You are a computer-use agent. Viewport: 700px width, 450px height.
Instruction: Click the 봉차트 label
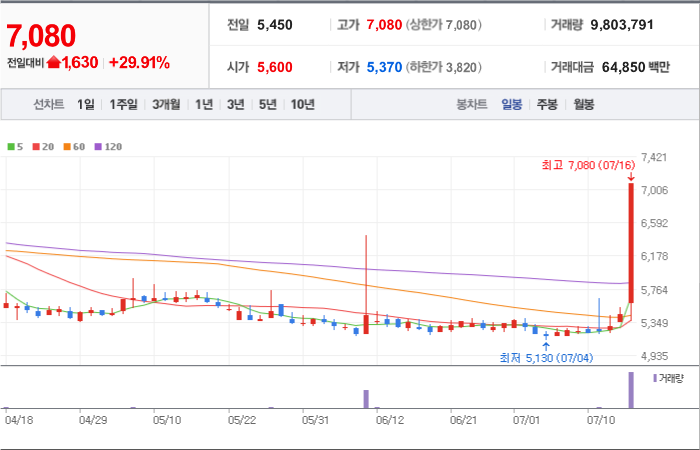pyautogui.click(x=471, y=105)
